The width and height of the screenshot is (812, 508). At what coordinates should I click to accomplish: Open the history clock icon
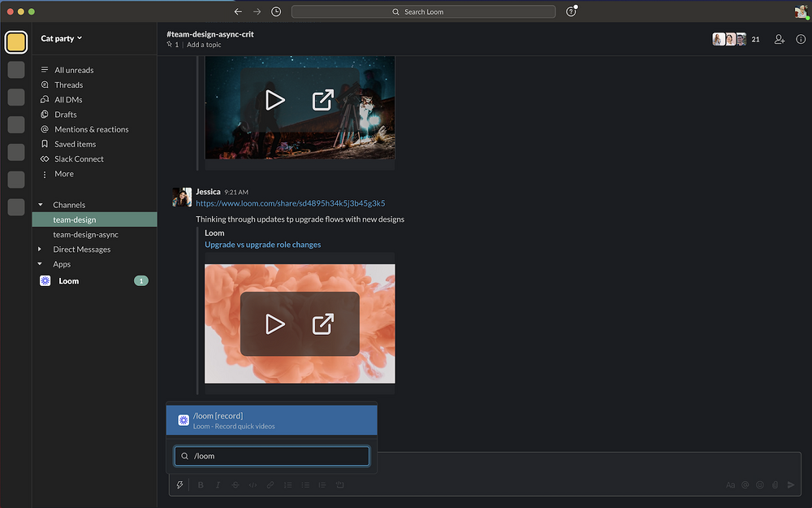276,11
